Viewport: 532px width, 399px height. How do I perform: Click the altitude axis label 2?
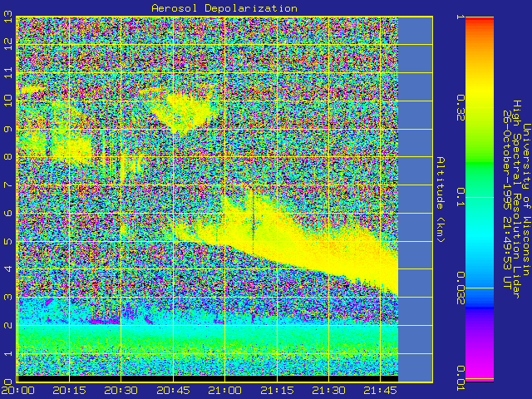[8, 326]
